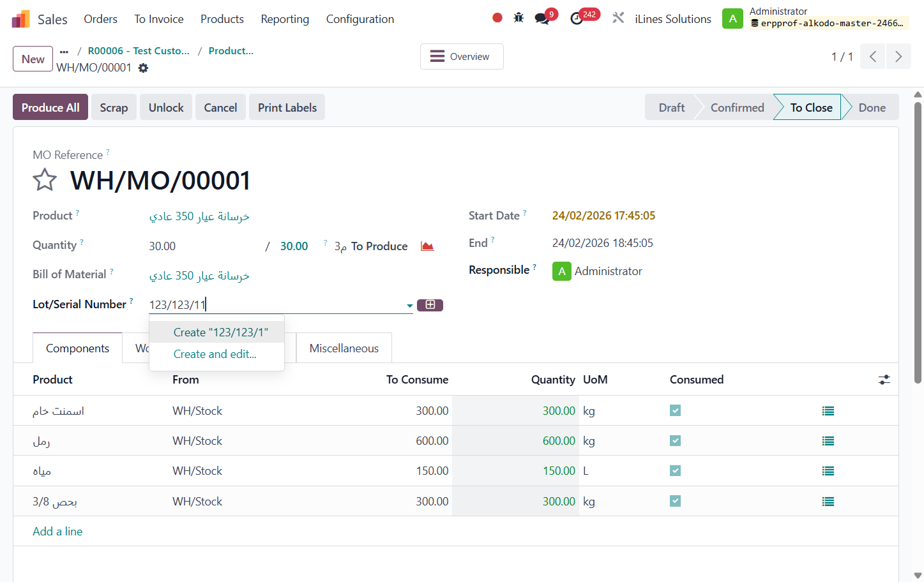Open conversations chat icon with 9 badge
924x582 pixels.
542,19
